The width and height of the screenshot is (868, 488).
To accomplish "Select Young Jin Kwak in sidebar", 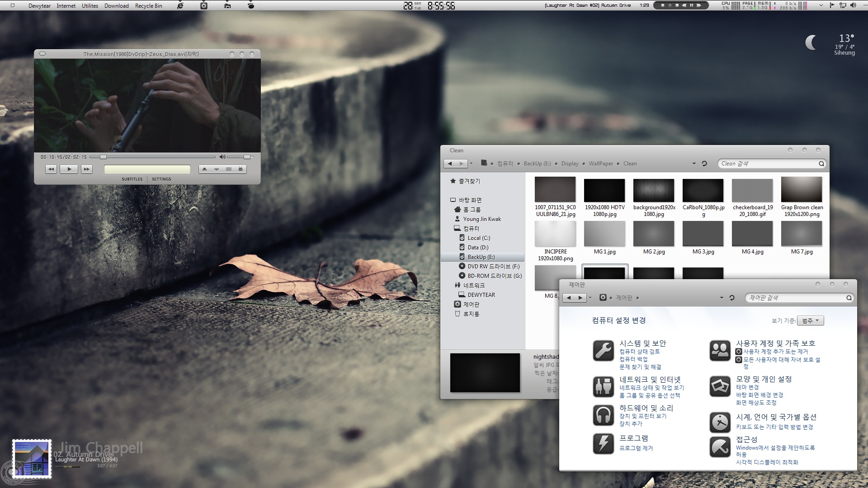I will tap(482, 219).
